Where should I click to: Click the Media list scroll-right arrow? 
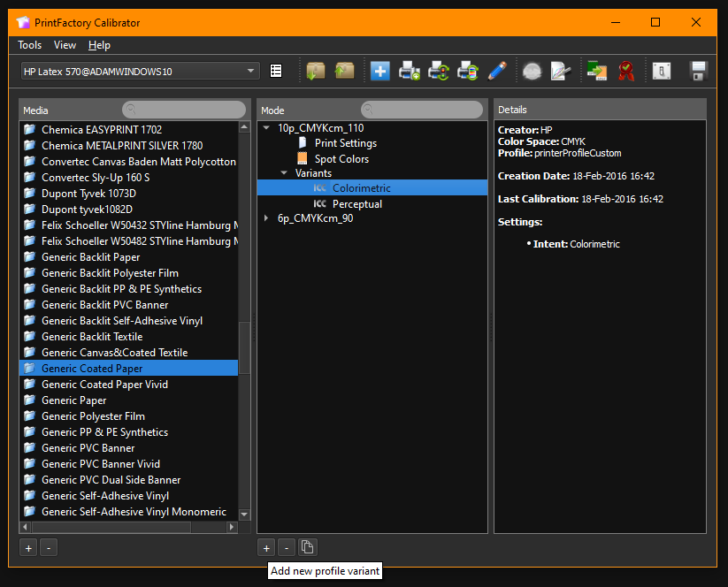tap(232, 527)
